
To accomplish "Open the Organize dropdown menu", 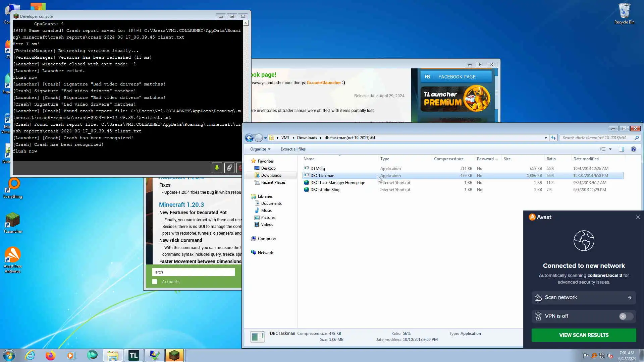I will [x=260, y=149].
